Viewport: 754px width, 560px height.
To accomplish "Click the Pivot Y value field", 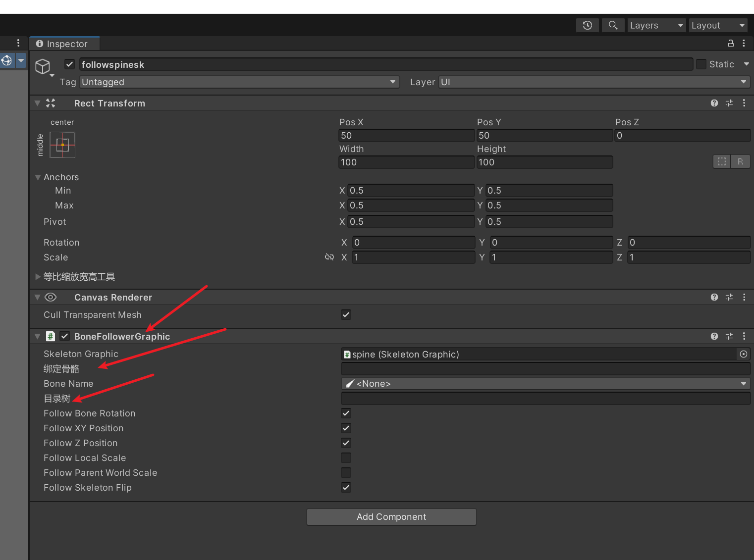I will [x=549, y=222].
